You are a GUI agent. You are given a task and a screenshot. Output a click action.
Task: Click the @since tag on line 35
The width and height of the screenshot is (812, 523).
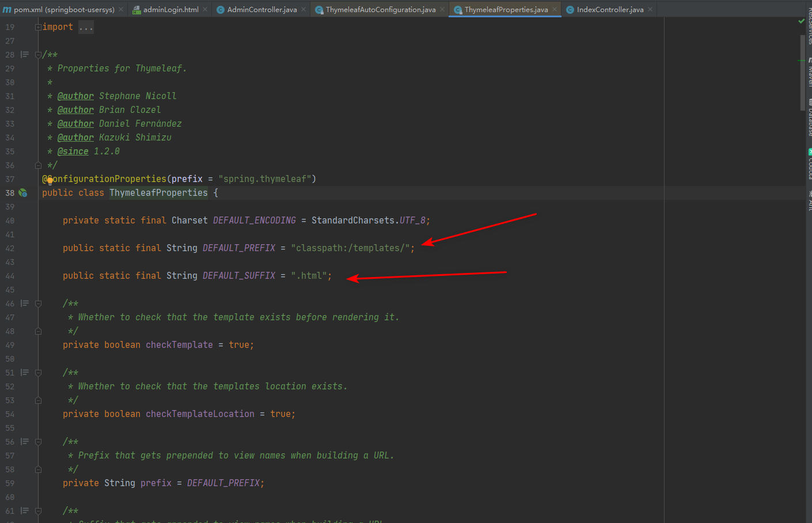pyautogui.click(x=73, y=151)
